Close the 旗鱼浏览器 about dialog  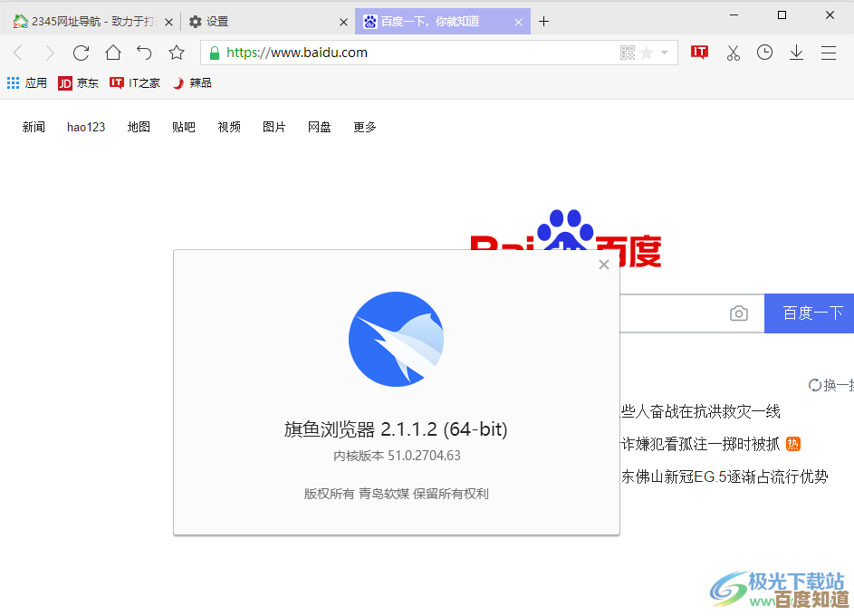(603, 265)
